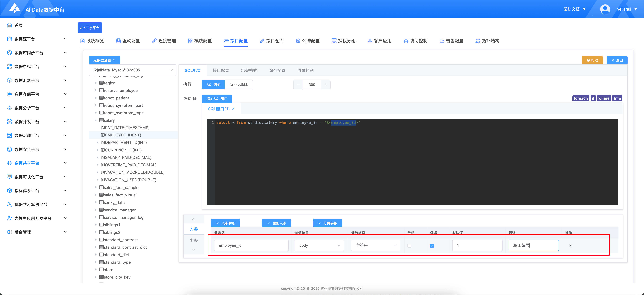Open the 接口仓库 navigation tab

click(272, 41)
